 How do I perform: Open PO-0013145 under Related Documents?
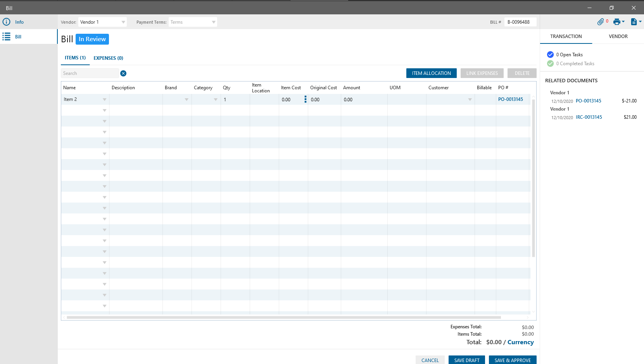click(589, 101)
